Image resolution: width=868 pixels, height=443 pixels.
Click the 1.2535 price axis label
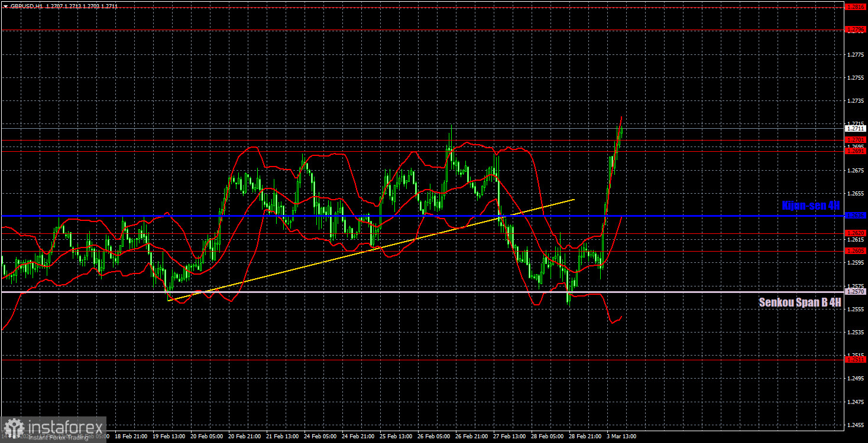coord(856,332)
